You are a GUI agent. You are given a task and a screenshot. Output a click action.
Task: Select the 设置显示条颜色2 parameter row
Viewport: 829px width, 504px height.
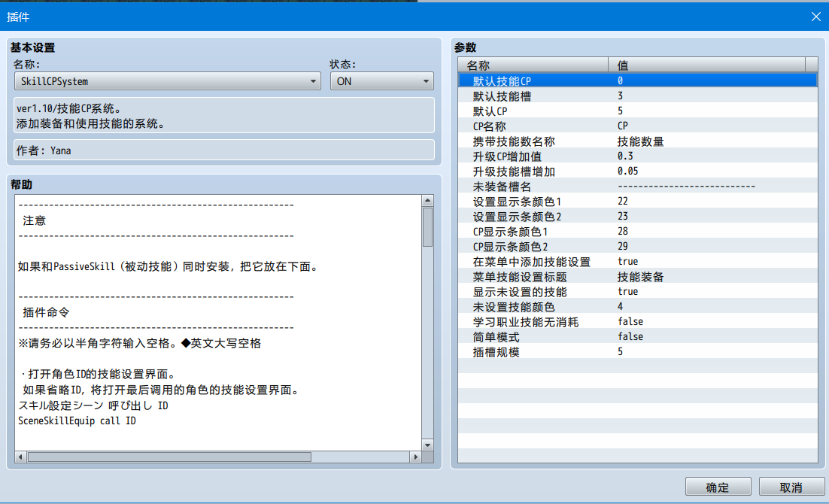tap(638, 217)
